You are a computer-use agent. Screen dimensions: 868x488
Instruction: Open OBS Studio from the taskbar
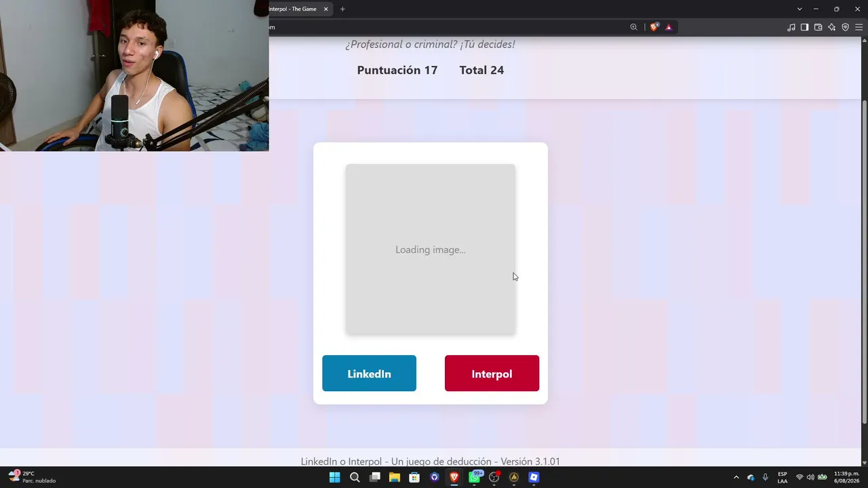[494, 477]
